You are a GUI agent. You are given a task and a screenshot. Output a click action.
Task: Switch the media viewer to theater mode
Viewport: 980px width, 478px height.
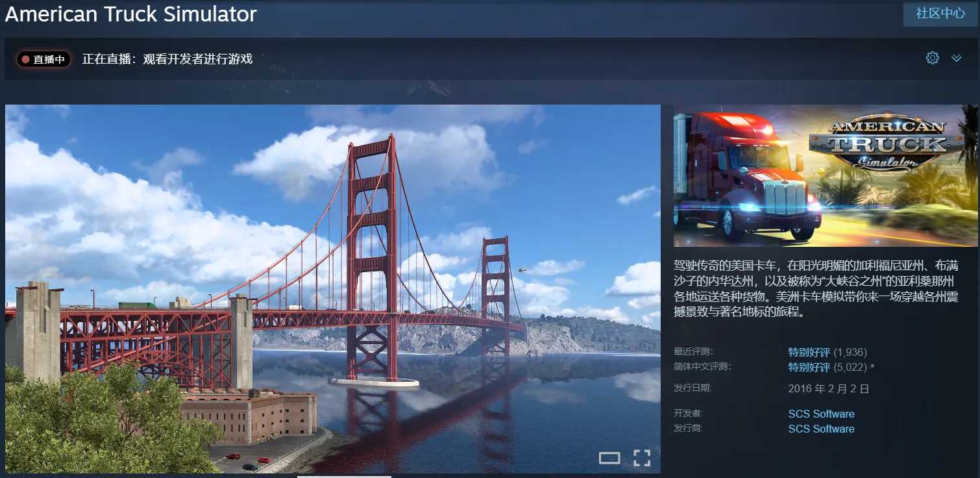609,459
